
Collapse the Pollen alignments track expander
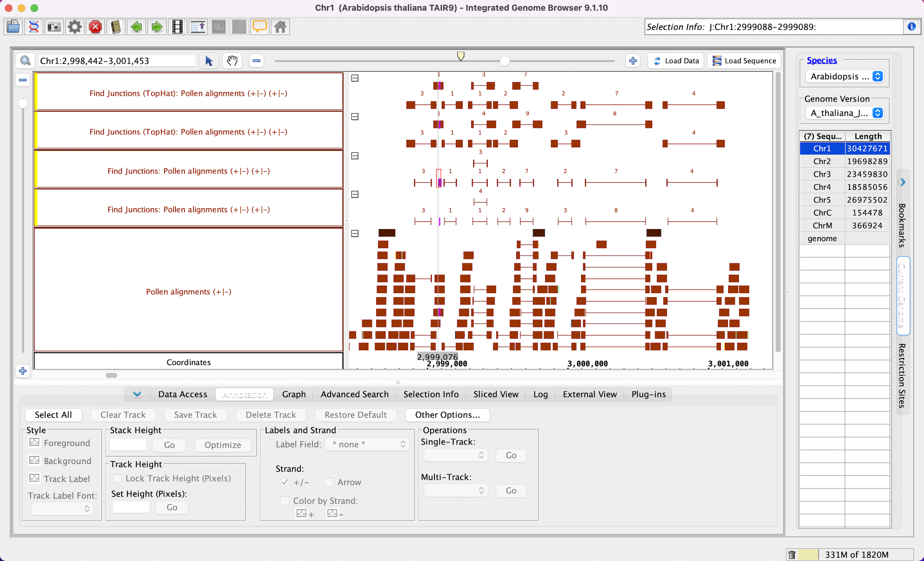click(x=355, y=234)
